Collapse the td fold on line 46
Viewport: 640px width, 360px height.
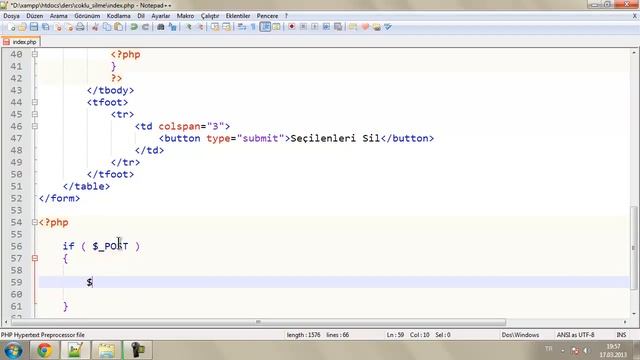[x=35, y=126]
